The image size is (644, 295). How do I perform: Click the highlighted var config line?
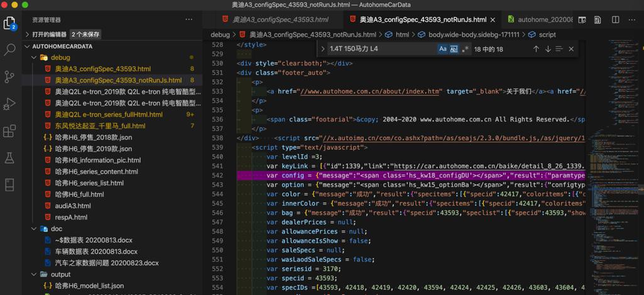(411, 175)
